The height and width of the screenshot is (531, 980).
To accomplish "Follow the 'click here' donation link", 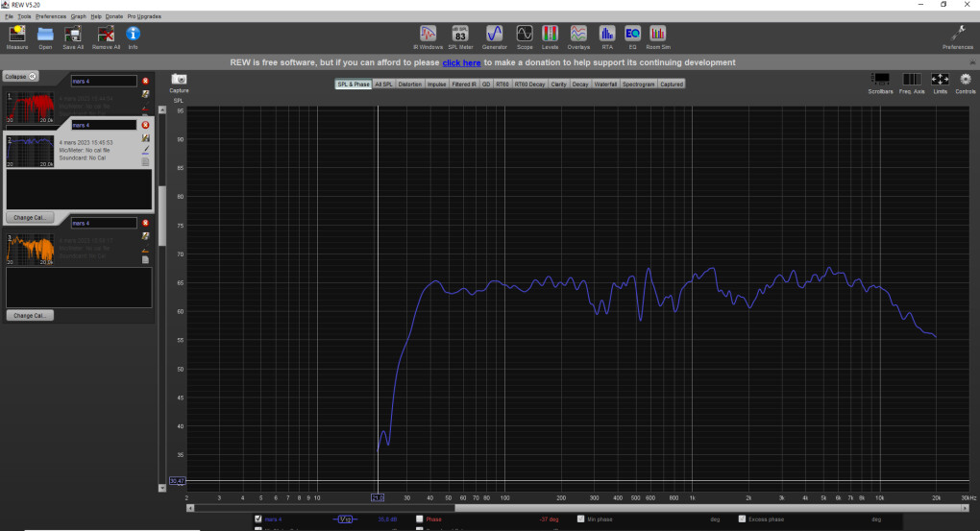I will 461,62.
